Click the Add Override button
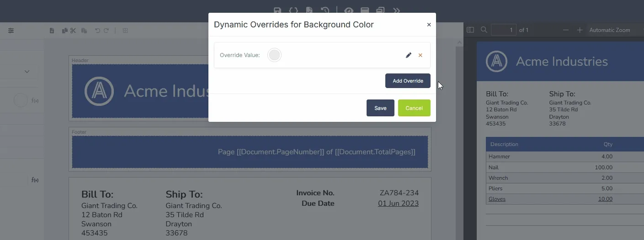Screen dimensions: 644x240 pyautogui.click(x=408, y=81)
